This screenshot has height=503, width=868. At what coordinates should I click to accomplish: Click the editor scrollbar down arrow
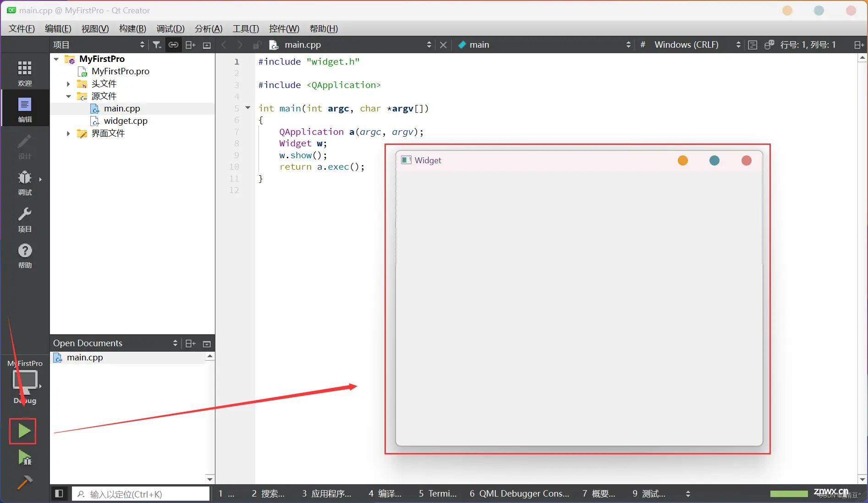coord(863,480)
